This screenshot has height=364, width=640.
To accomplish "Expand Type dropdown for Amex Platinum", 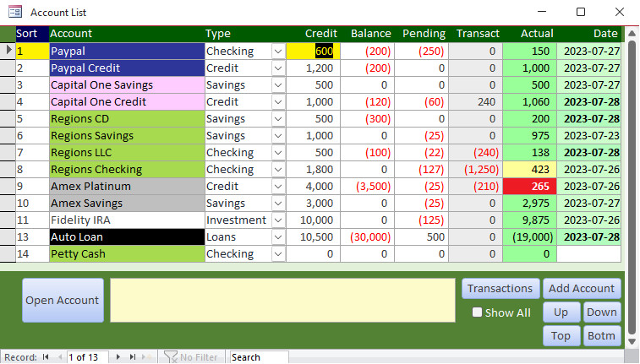I will click(x=278, y=187).
